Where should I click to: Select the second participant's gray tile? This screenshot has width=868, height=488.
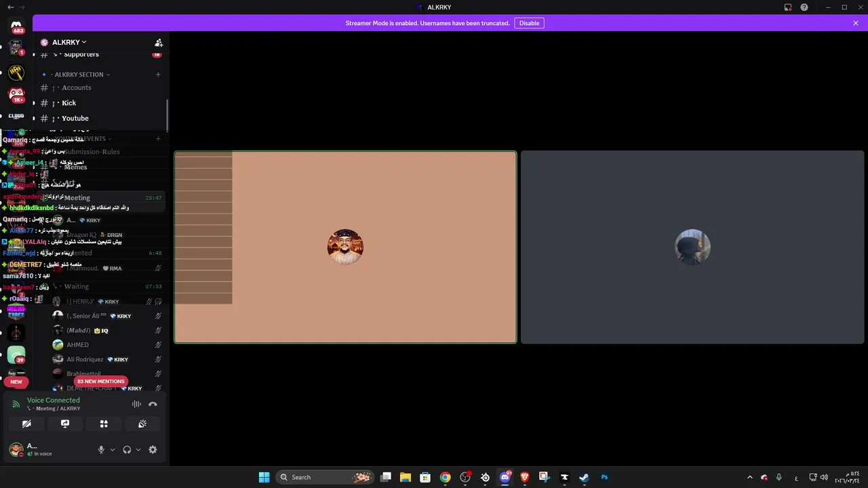click(692, 247)
